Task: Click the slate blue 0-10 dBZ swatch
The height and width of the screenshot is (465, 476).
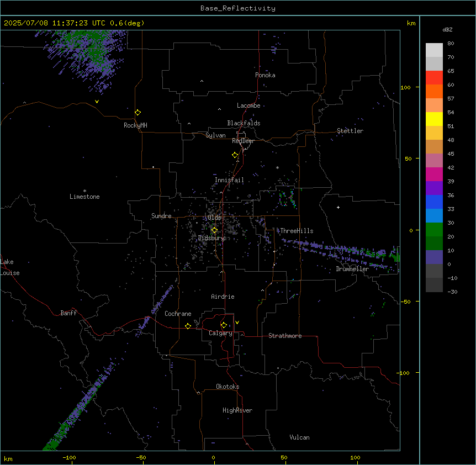Action: tap(434, 257)
